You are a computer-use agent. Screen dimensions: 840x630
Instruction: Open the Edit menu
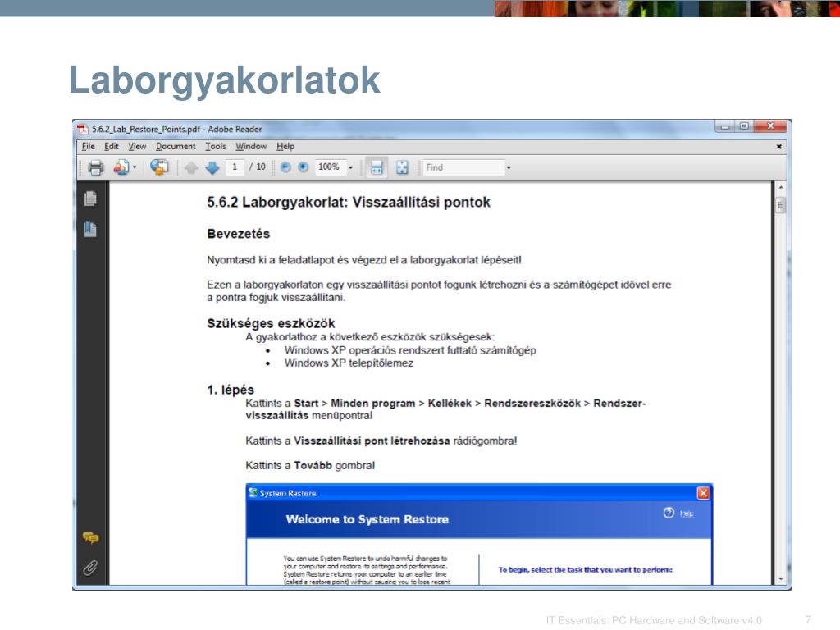tap(112, 146)
